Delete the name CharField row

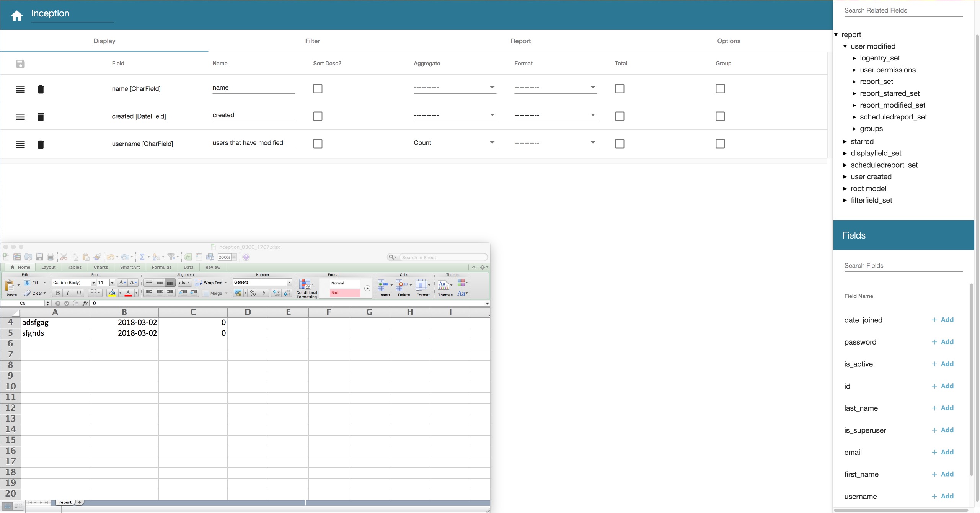point(41,89)
